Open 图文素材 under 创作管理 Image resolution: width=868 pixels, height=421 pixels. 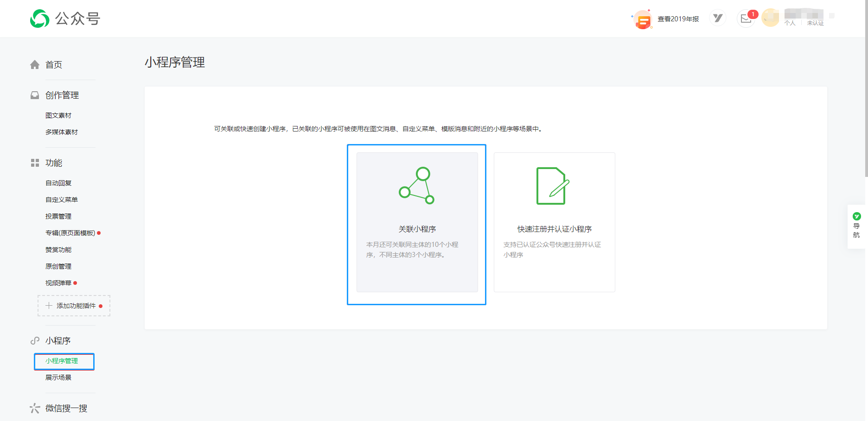58,115
